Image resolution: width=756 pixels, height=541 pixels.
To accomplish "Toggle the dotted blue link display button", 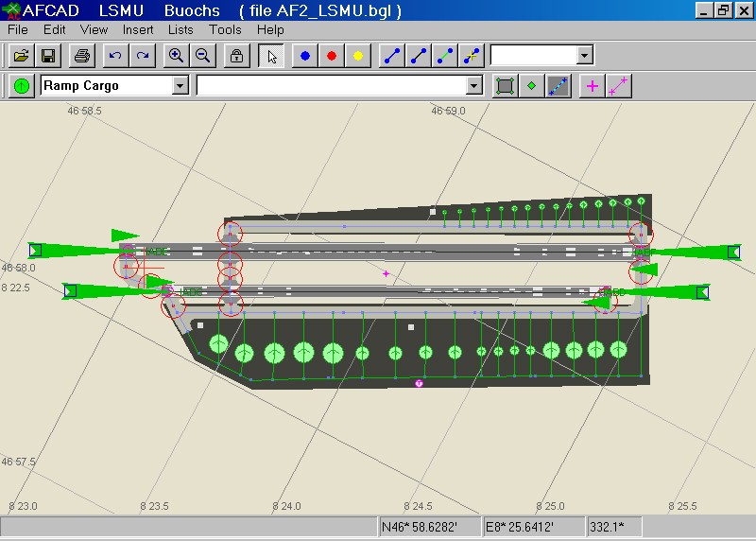I will 558,86.
